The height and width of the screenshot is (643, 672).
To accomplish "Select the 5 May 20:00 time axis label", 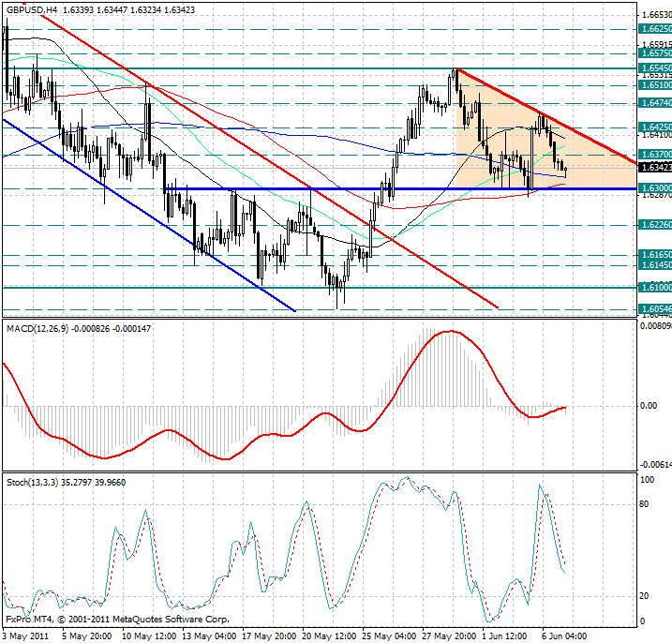I will point(86,636).
